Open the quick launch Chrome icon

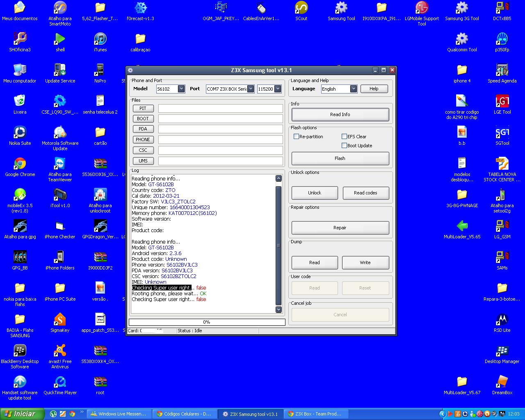[x=72, y=414]
